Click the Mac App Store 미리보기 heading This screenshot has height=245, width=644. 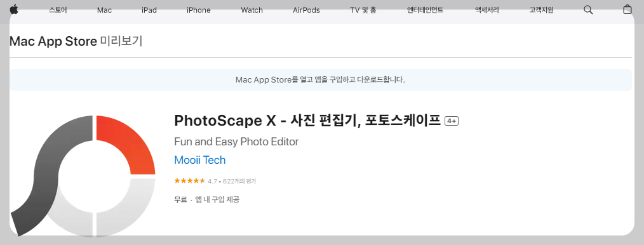click(x=76, y=41)
